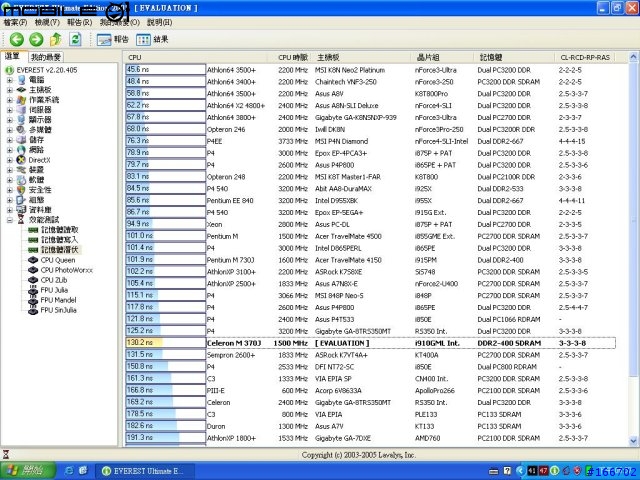
Task: Open the FPU Julia benchmark
Action: point(54,290)
